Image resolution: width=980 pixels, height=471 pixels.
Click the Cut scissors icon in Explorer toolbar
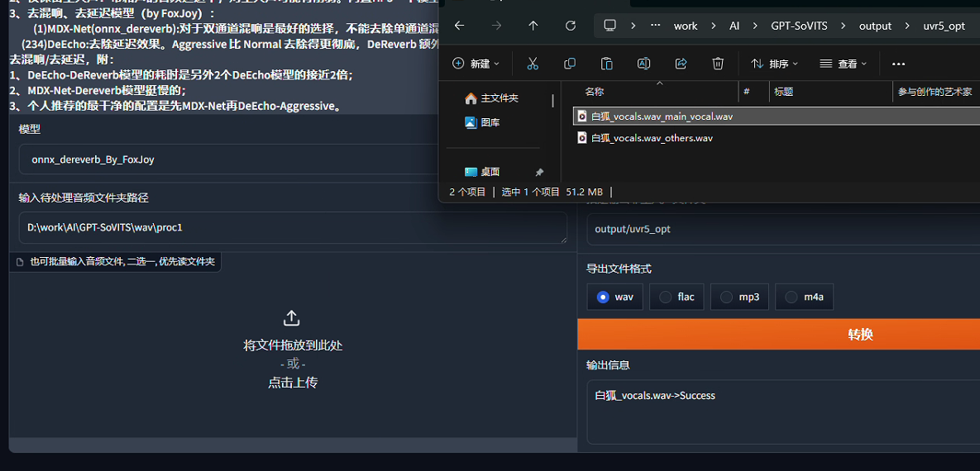[533, 64]
